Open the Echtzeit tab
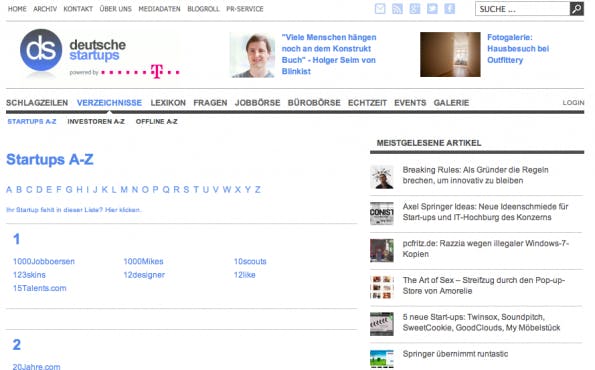Screen dimensions: 595x370 tap(367, 103)
